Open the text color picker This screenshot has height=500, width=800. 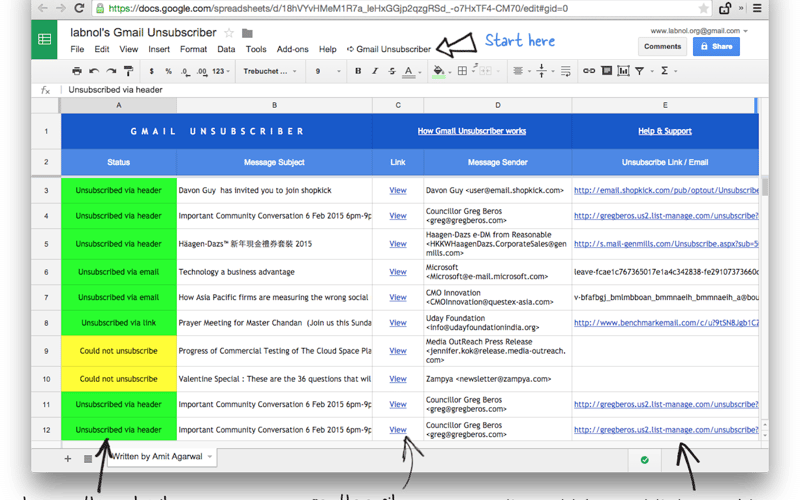point(411,71)
